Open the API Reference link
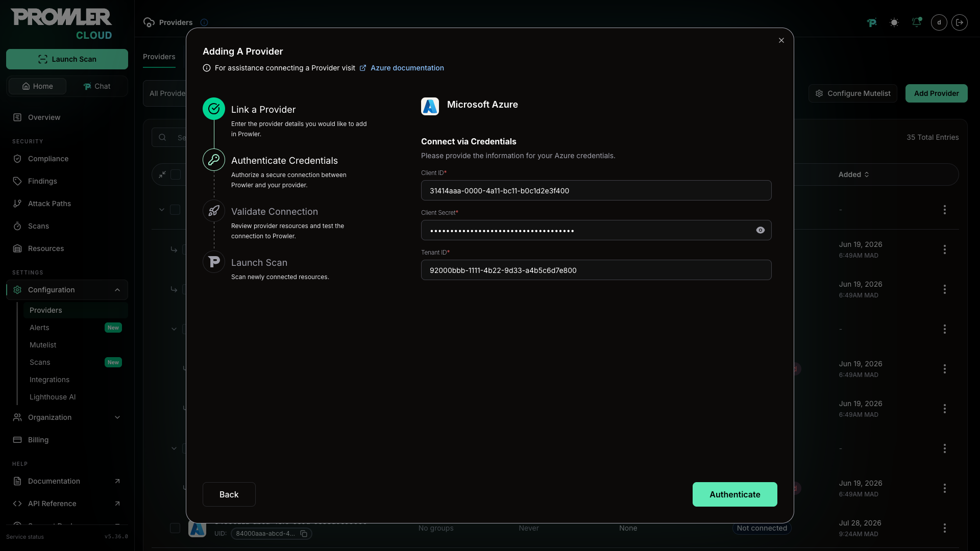Image resolution: width=980 pixels, height=551 pixels. coord(67,504)
